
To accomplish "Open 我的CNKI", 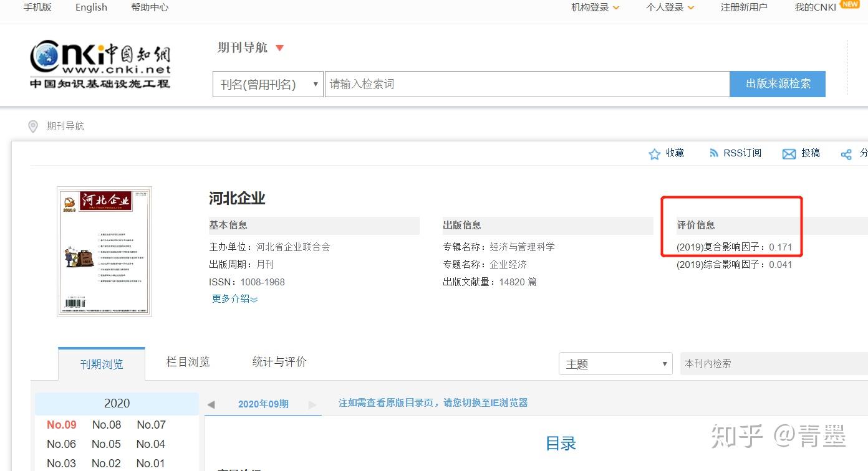I will point(816,7).
